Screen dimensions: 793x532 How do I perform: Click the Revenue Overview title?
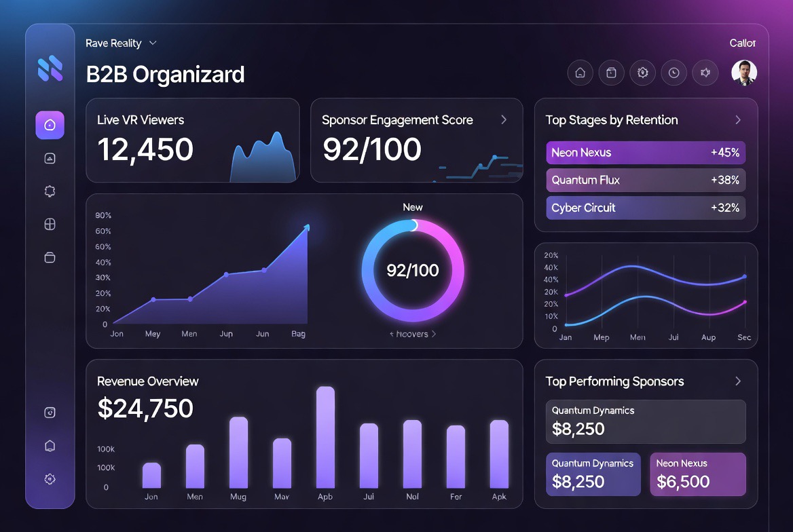click(148, 381)
